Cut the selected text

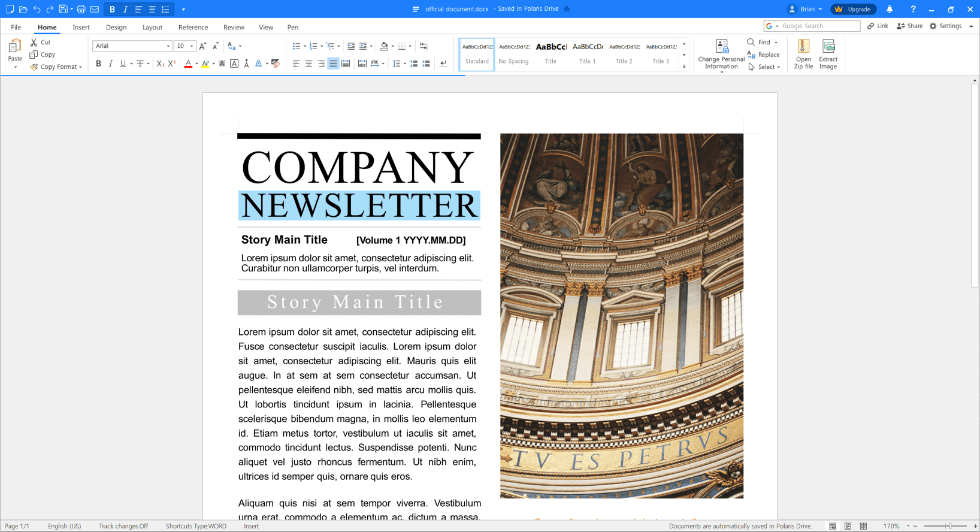(41, 43)
